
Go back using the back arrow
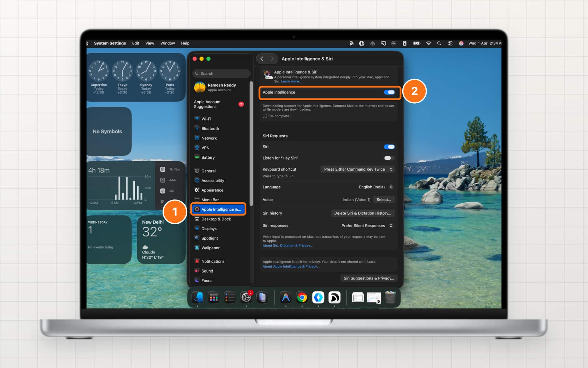(262, 59)
